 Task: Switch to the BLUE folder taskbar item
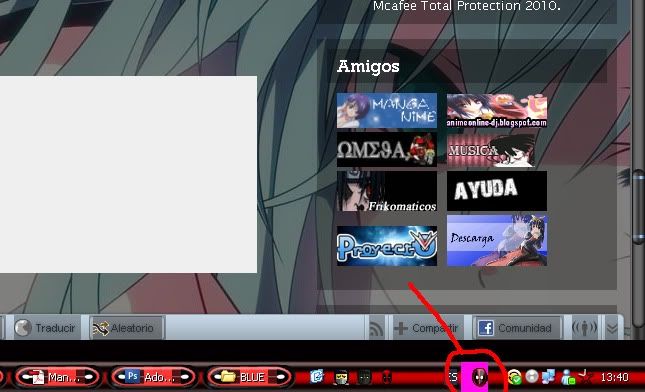249,376
